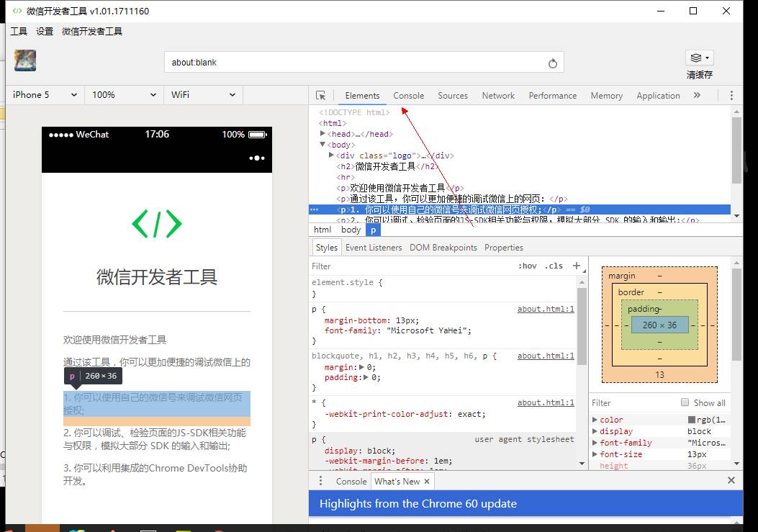Click the clear cache layers icon
Screen dimensions: 758x532
(698, 58)
